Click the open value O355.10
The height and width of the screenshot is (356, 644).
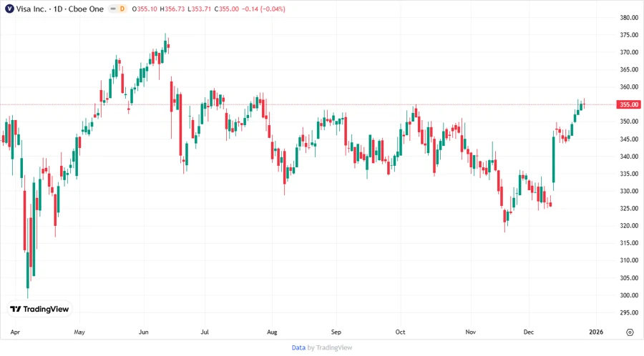coord(144,8)
